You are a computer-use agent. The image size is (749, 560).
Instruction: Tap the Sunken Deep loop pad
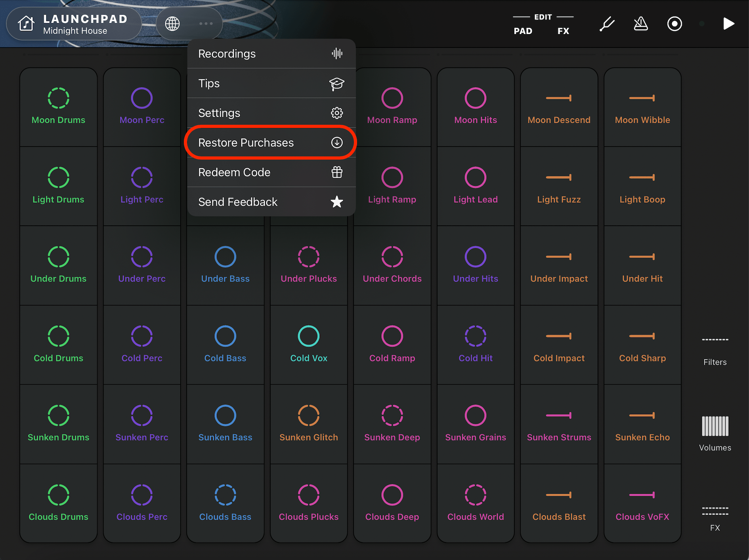pos(392,424)
